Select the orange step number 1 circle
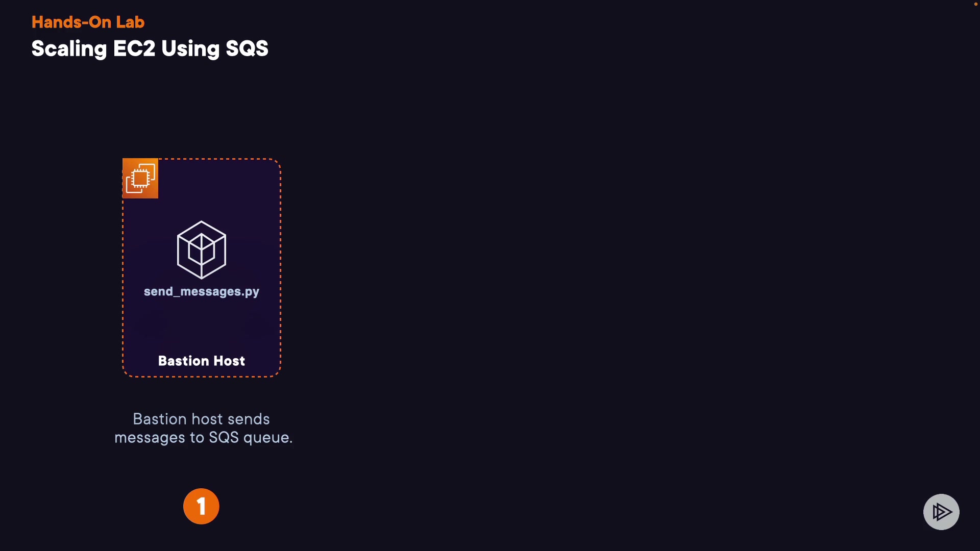 pyautogui.click(x=201, y=506)
